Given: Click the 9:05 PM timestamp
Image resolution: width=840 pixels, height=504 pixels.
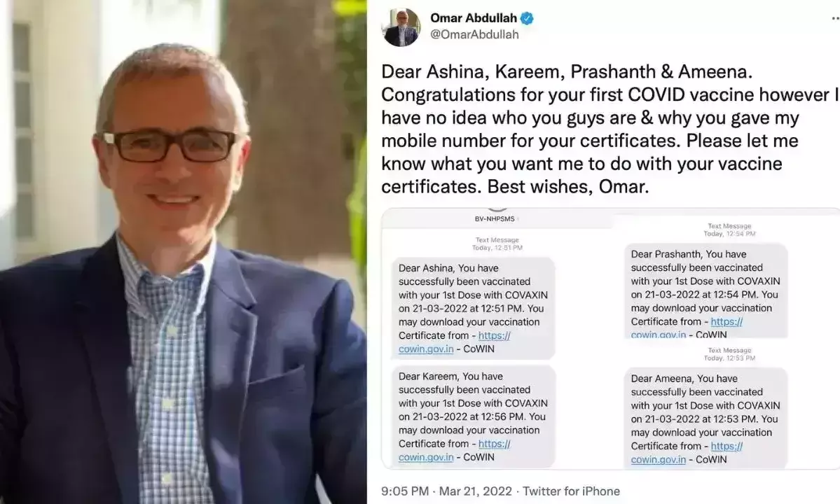Looking at the screenshot, I should click(x=405, y=491).
